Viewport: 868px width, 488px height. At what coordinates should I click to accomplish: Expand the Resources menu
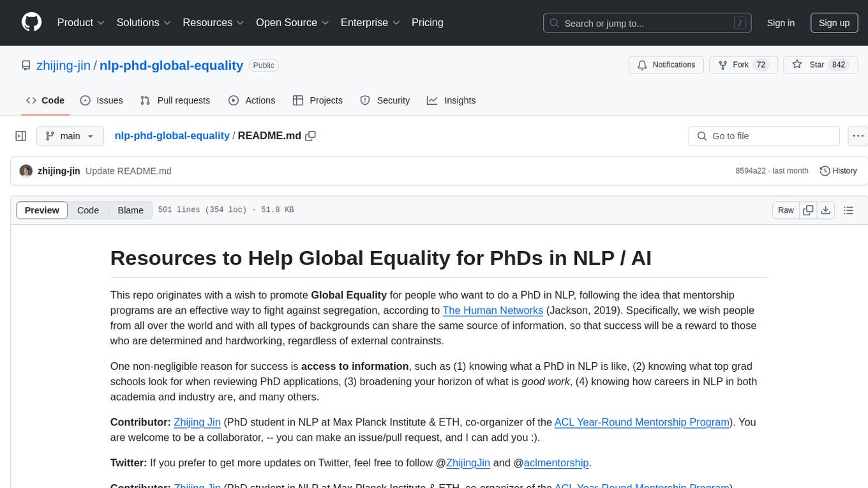213,22
